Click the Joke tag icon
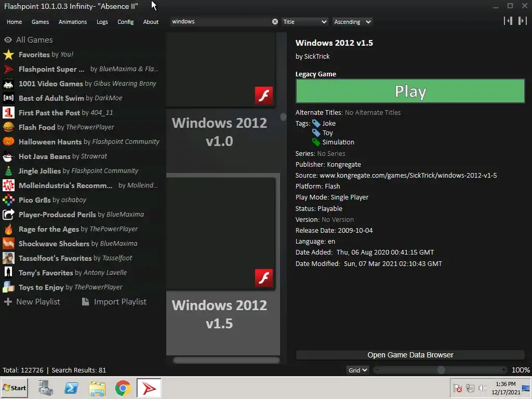The image size is (532, 399). (x=316, y=124)
